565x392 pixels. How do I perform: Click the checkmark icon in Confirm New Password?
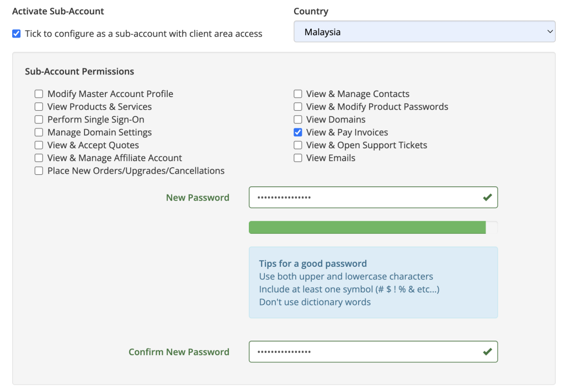click(488, 352)
